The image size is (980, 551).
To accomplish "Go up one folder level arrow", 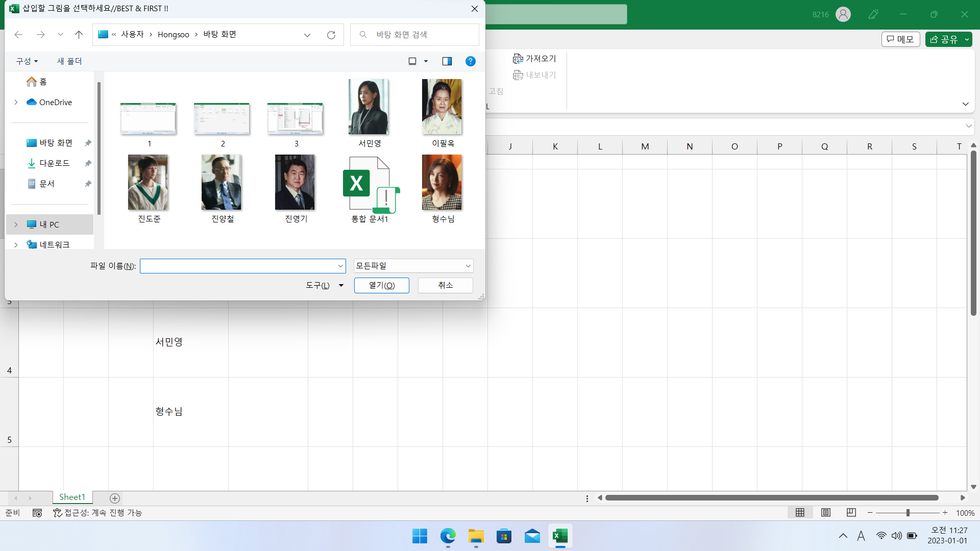I will (x=79, y=35).
